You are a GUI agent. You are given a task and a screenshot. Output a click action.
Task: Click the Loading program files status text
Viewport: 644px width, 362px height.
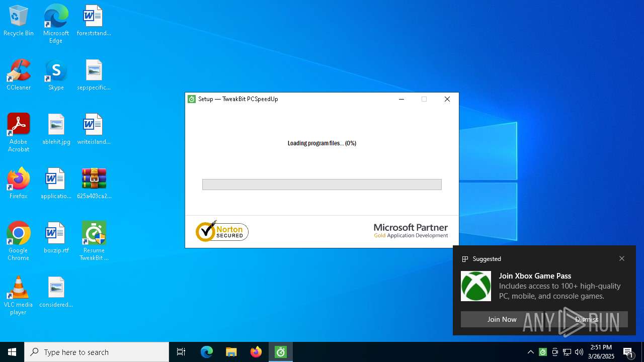pos(322,143)
